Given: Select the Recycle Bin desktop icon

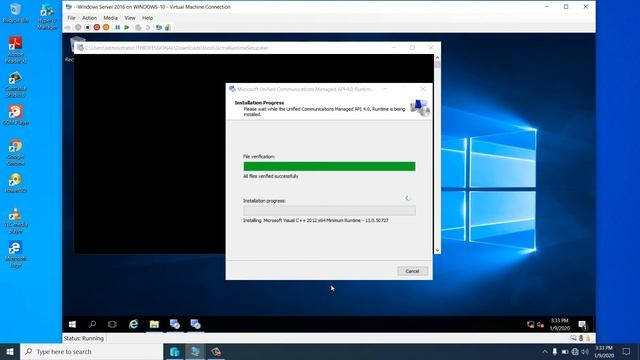Looking at the screenshot, I should [x=16, y=13].
